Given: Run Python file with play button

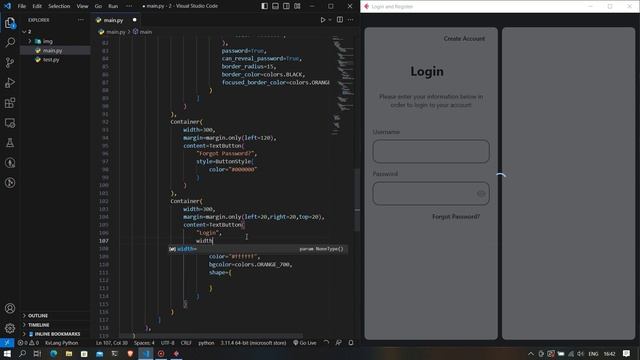Looking at the screenshot, I should point(322,20).
